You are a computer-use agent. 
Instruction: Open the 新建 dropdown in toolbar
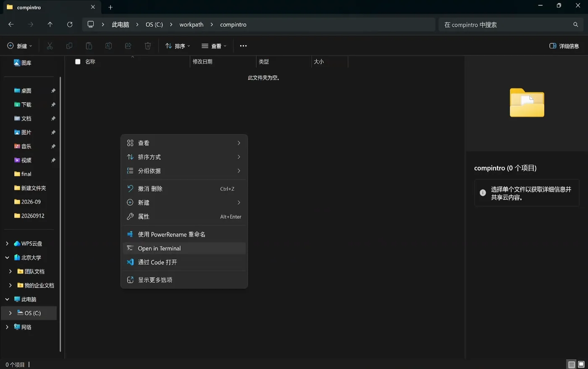(x=19, y=46)
